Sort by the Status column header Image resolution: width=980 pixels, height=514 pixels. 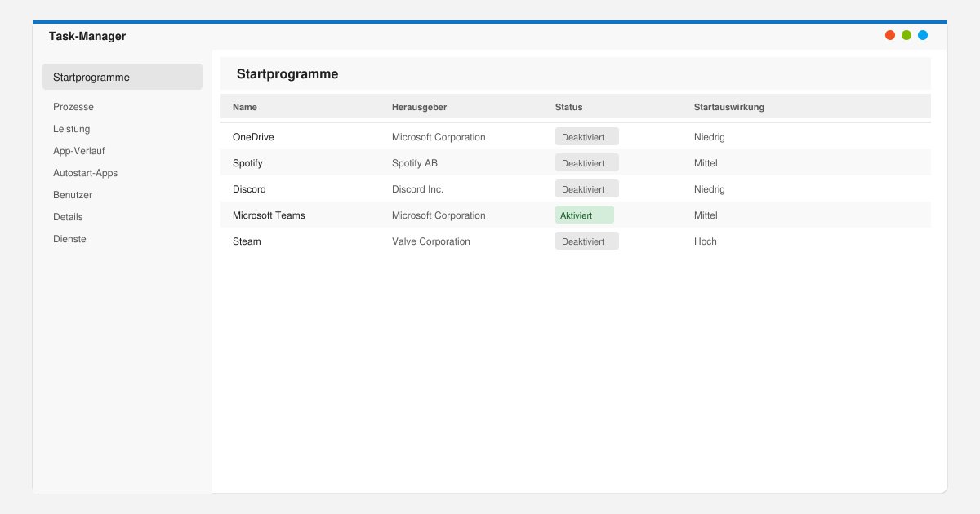coord(569,107)
